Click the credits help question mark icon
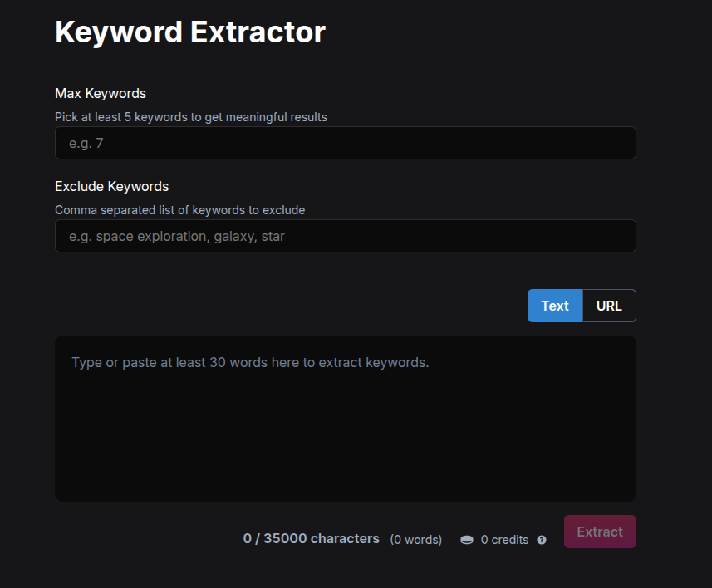The height and width of the screenshot is (588, 712). click(542, 540)
